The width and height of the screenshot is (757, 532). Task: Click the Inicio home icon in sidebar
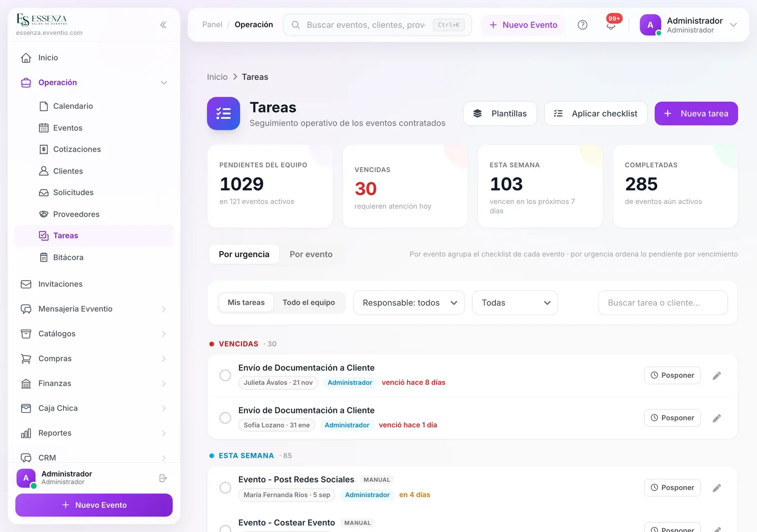26,58
